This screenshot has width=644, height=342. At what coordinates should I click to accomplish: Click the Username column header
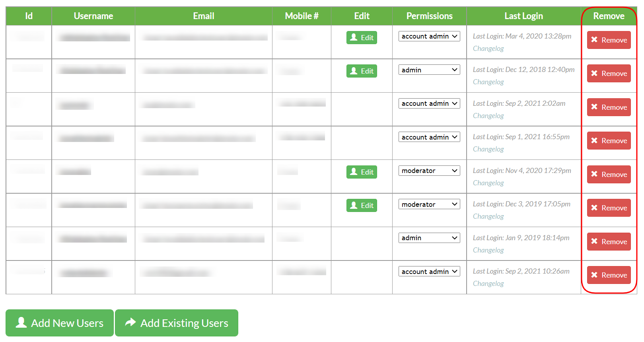[93, 16]
